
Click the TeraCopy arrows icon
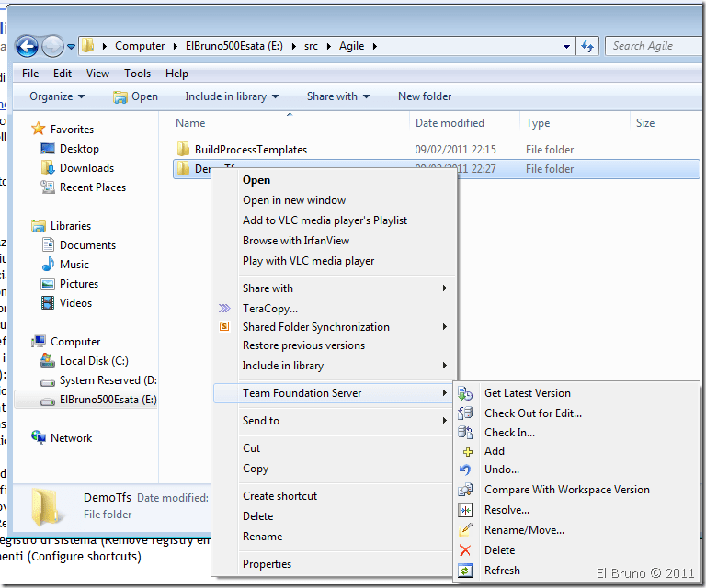pyautogui.click(x=224, y=309)
